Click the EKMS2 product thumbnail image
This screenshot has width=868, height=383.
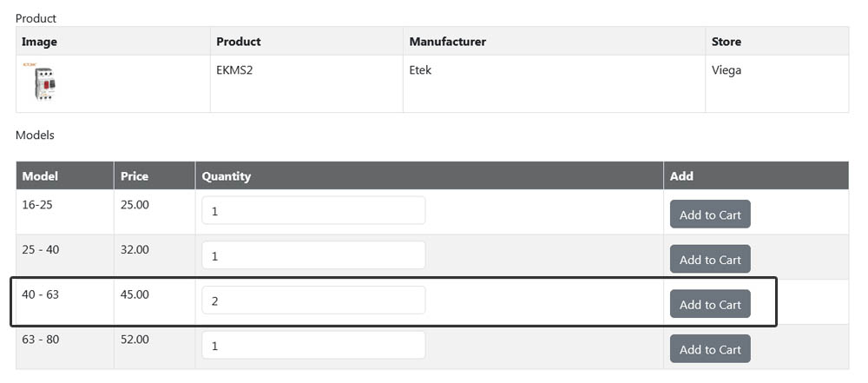coord(43,83)
